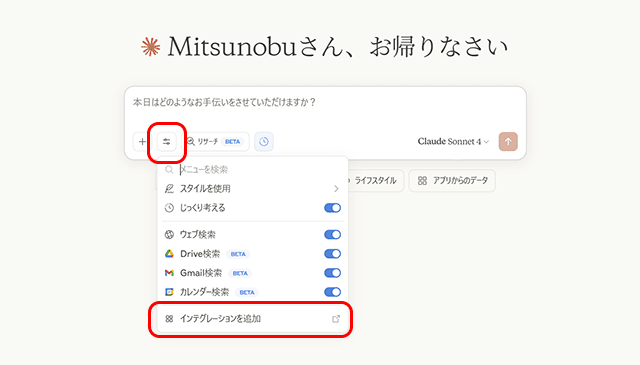
Task: Toggle the Drive検索 switch
Action: (332, 254)
